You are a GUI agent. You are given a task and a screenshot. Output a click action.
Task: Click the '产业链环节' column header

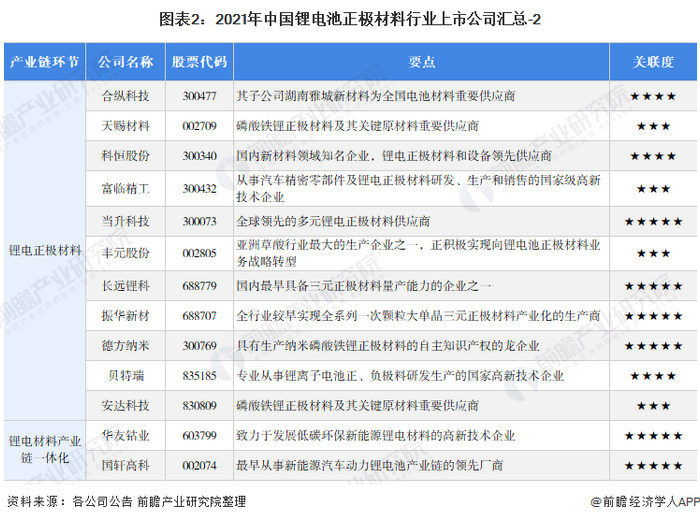click(x=45, y=62)
